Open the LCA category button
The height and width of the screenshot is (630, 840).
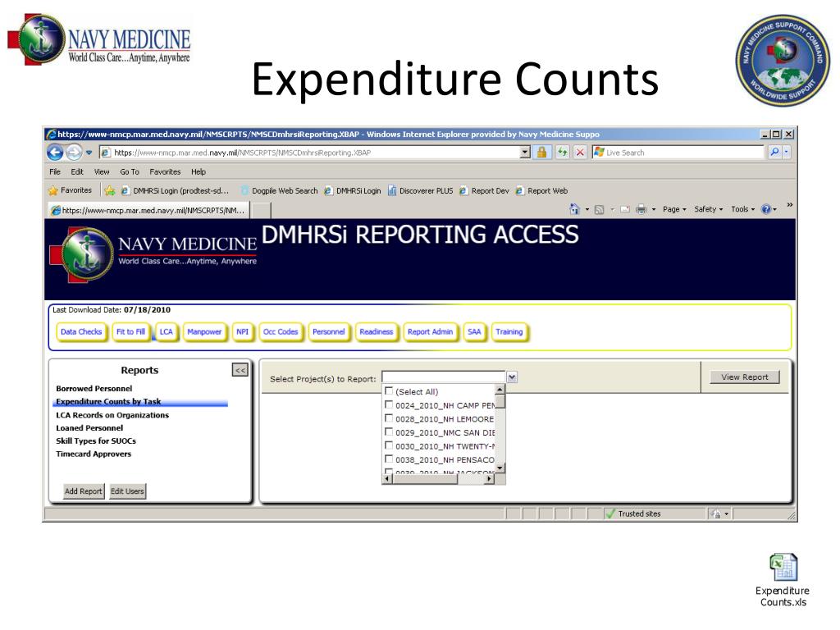166,332
